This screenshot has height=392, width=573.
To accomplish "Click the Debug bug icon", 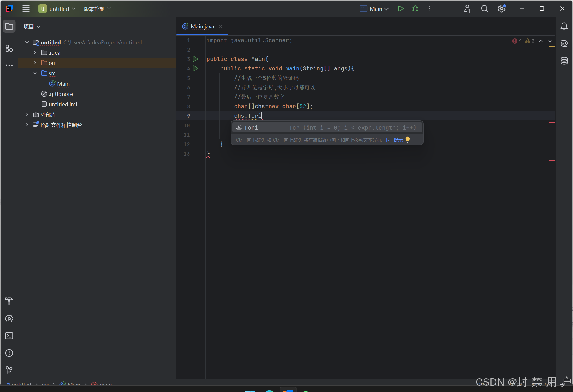I will (415, 9).
